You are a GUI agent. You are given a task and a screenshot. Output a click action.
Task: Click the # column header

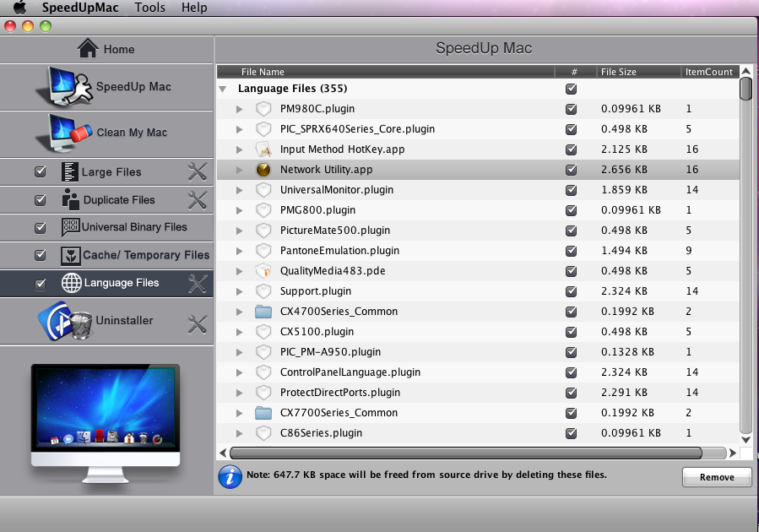[x=575, y=72]
